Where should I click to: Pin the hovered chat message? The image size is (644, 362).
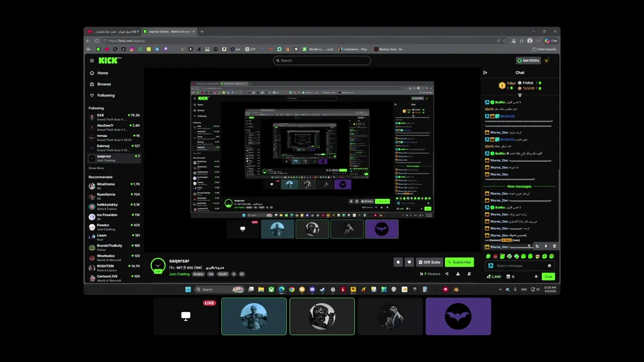pos(545,246)
